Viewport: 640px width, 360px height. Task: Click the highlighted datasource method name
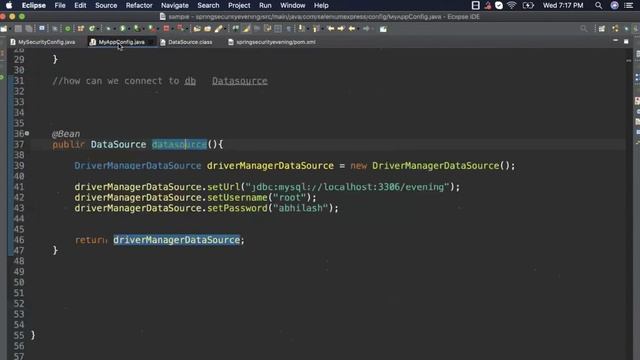click(180, 144)
